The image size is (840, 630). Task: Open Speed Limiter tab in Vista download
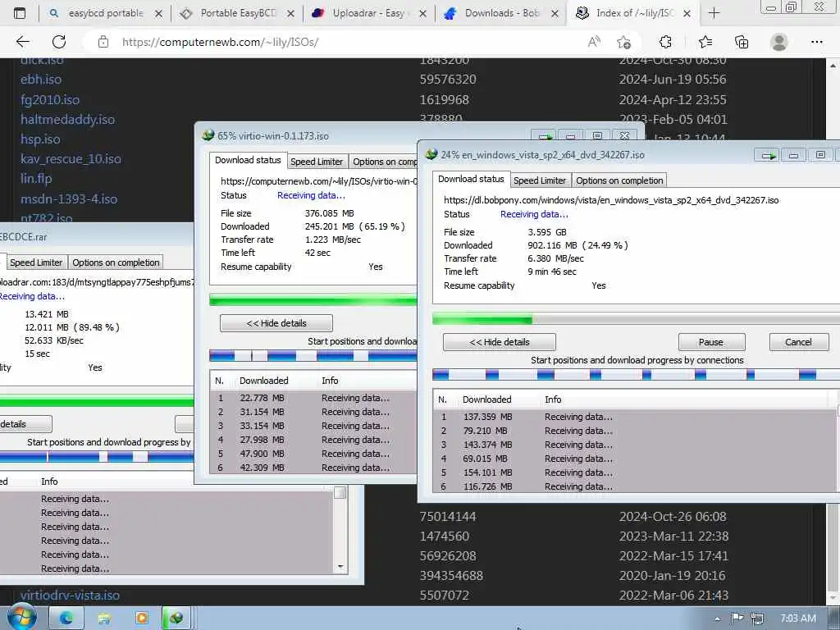point(540,180)
